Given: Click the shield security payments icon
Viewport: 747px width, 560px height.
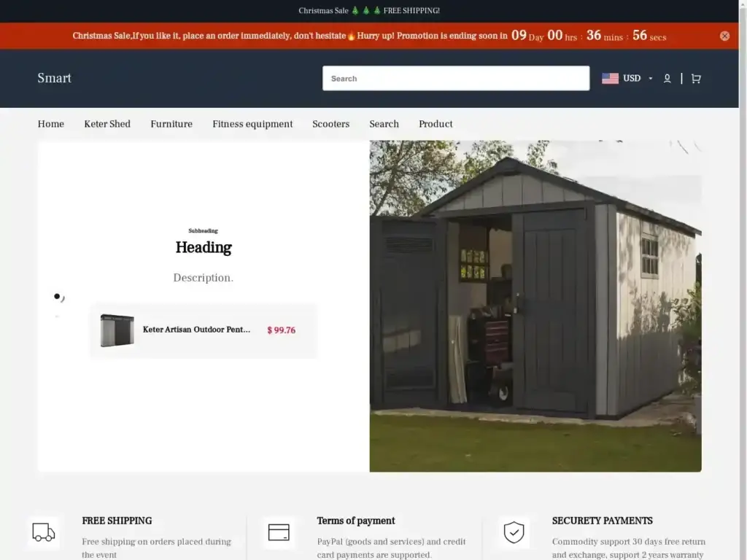Looking at the screenshot, I should coord(514,532).
